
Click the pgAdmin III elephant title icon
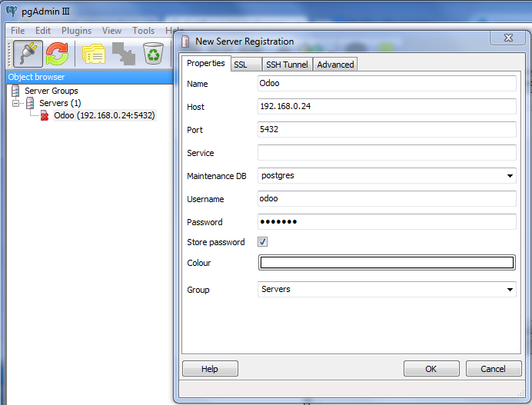click(12, 11)
